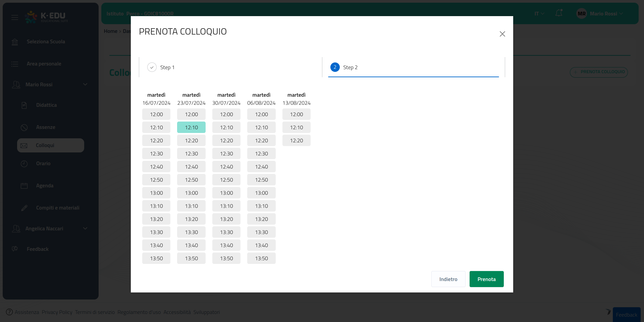The width and height of the screenshot is (644, 322).
Task: Click the Compiti e materiali pencil icon
Action: tap(24, 208)
